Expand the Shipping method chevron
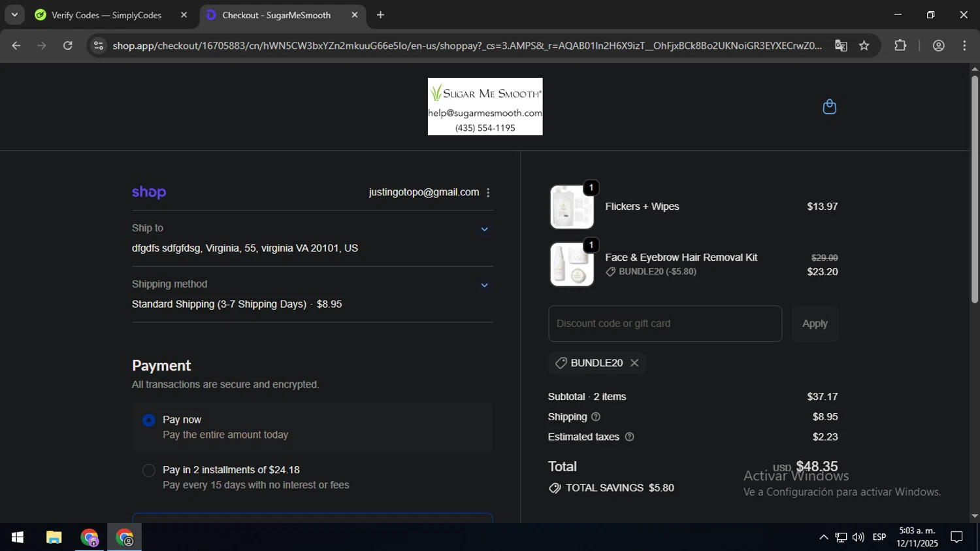This screenshot has height=551, width=980. coord(484,286)
